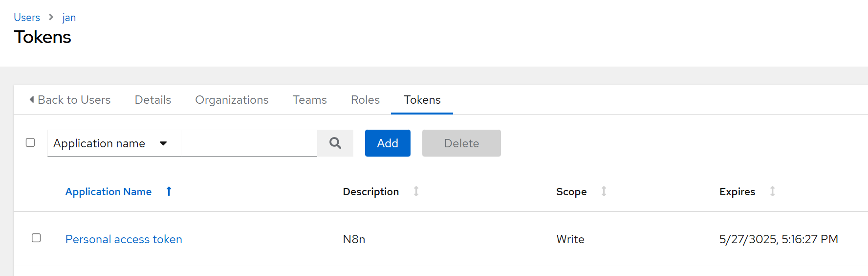Click the magnifying glass search icon
The height and width of the screenshot is (276, 868).
[x=335, y=143]
